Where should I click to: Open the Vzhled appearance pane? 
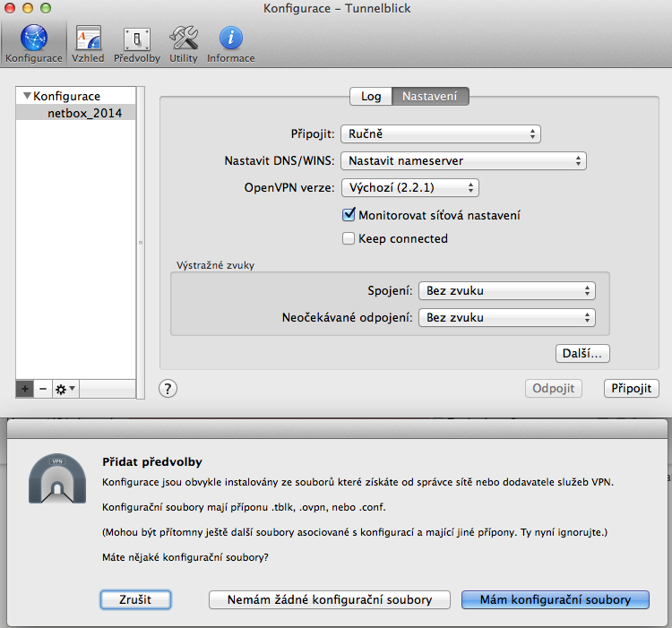point(88,42)
